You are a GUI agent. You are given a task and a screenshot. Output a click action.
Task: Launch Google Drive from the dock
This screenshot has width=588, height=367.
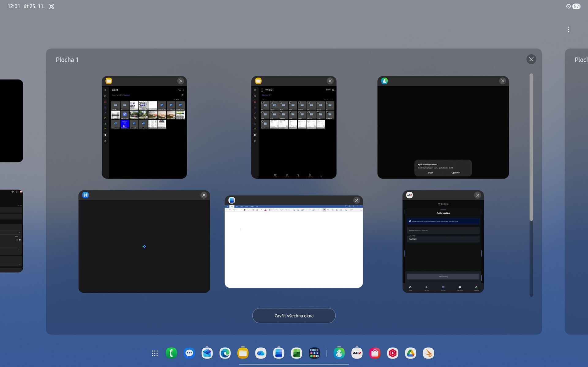click(x=410, y=353)
